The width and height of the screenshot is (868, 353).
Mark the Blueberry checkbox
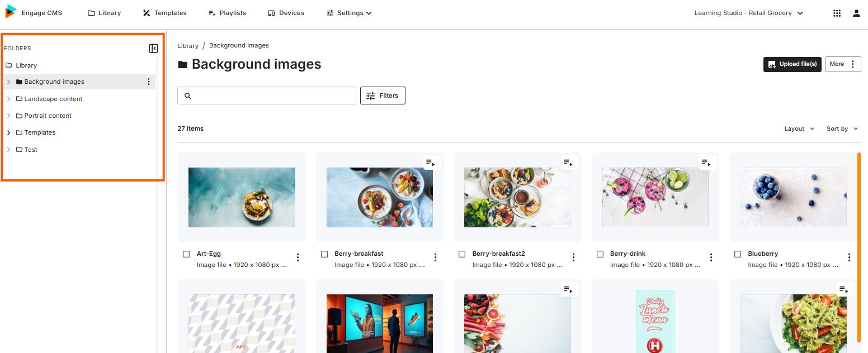click(x=738, y=254)
